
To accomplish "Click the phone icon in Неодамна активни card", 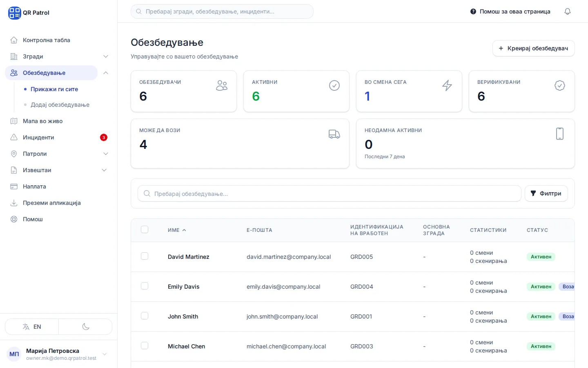I will 560,134.
